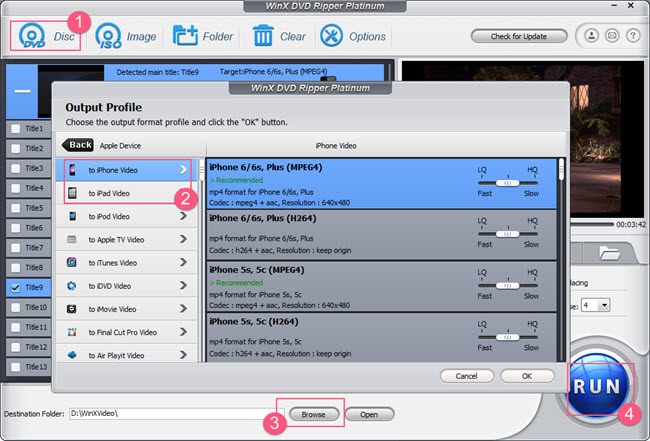The height and width of the screenshot is (441, 650).
Task: Check the Title10 checkbox
Action: [x=16, y=308]
